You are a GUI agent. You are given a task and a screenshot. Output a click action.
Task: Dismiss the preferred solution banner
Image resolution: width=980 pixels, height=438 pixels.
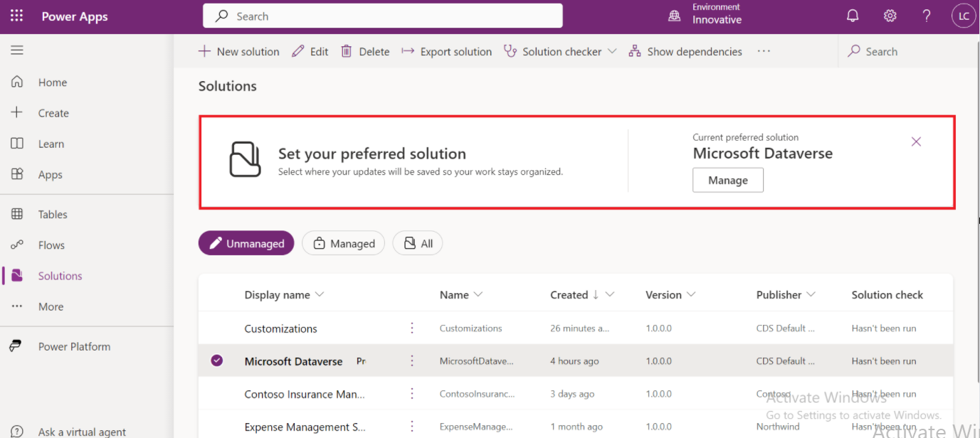[x=916, y=141]
